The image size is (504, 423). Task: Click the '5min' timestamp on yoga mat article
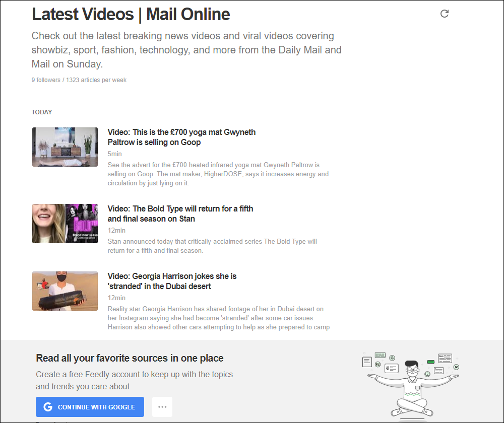115,154
